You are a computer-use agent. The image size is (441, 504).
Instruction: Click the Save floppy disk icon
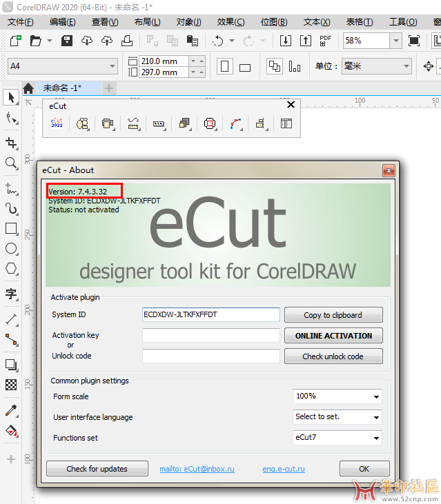coord(66,41)
